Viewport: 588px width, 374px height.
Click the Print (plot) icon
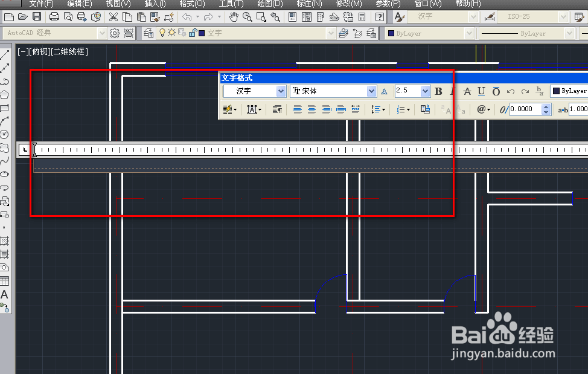54,17
